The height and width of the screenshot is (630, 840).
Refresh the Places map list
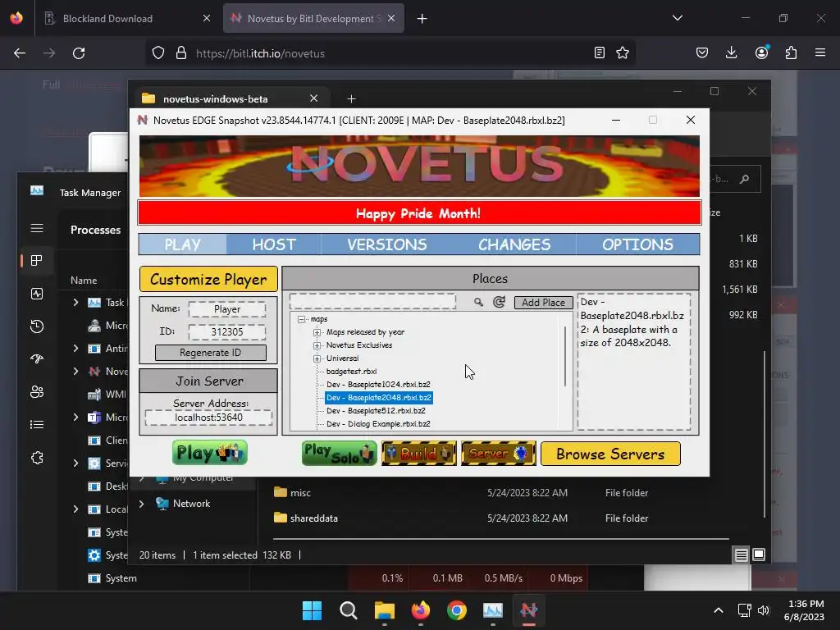(499, 302)
